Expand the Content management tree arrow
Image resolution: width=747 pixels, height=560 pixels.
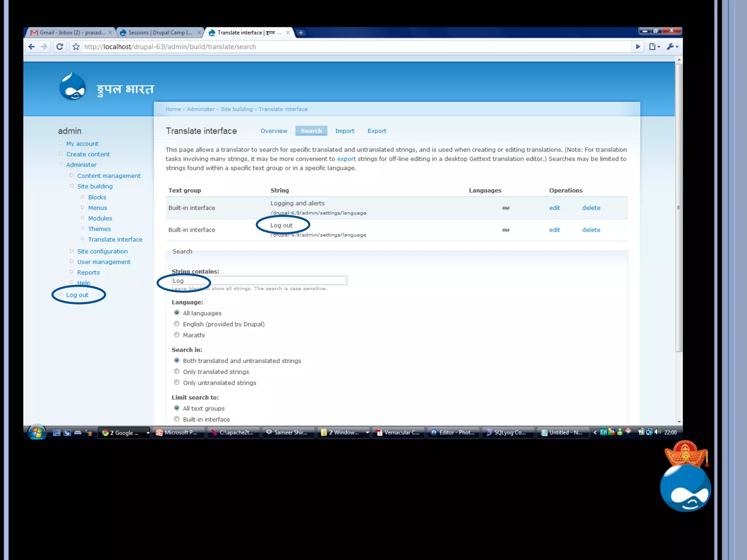click(72, 175)
